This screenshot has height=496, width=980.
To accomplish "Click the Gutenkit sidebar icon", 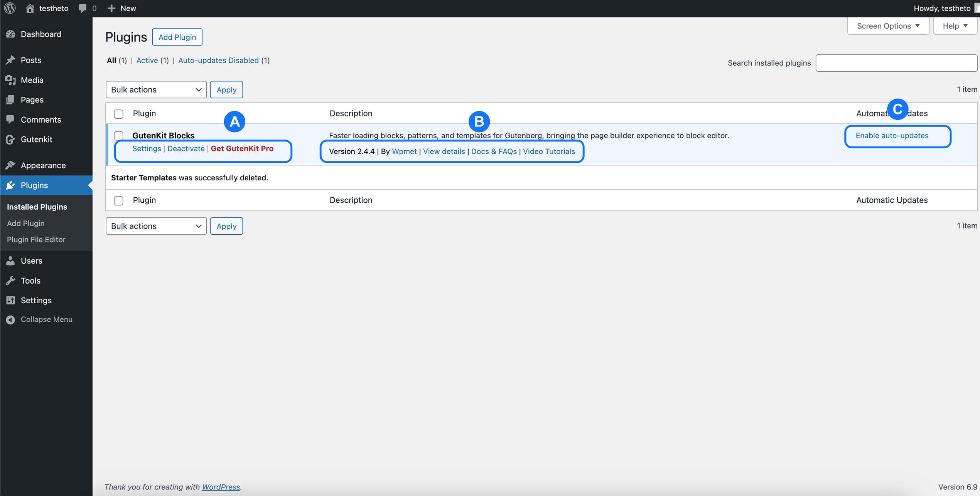I will [x=11, y=139].
